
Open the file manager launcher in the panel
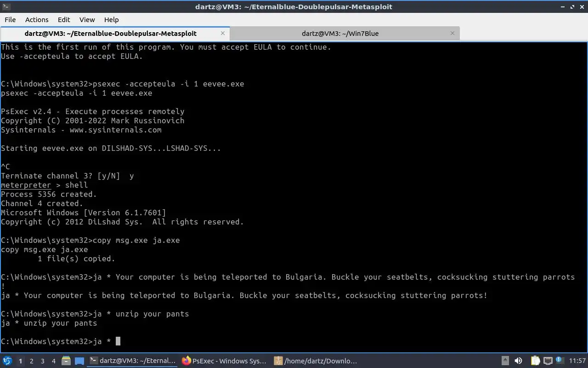coord(66,361)
